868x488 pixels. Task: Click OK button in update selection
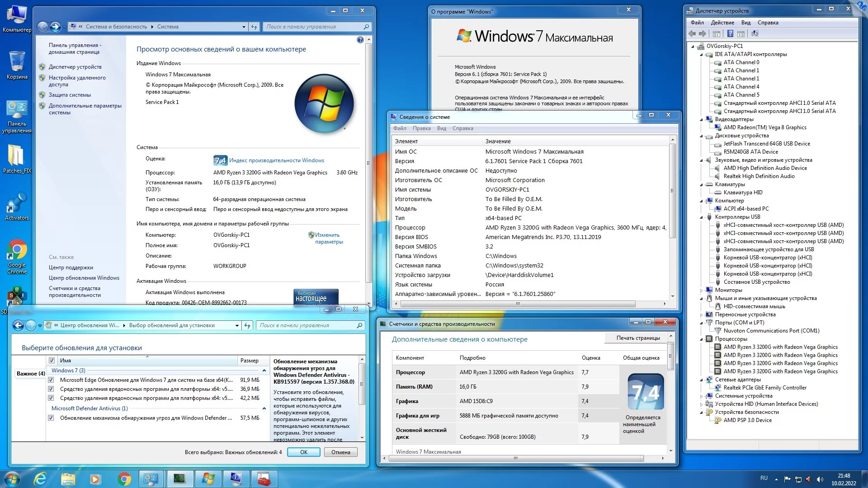click(303, 452)
